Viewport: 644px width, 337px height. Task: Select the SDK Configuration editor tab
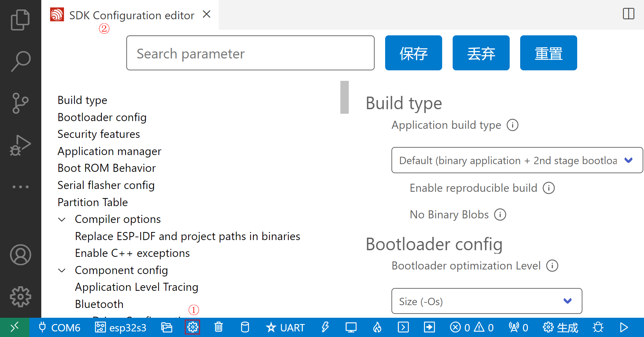(131, 15)
